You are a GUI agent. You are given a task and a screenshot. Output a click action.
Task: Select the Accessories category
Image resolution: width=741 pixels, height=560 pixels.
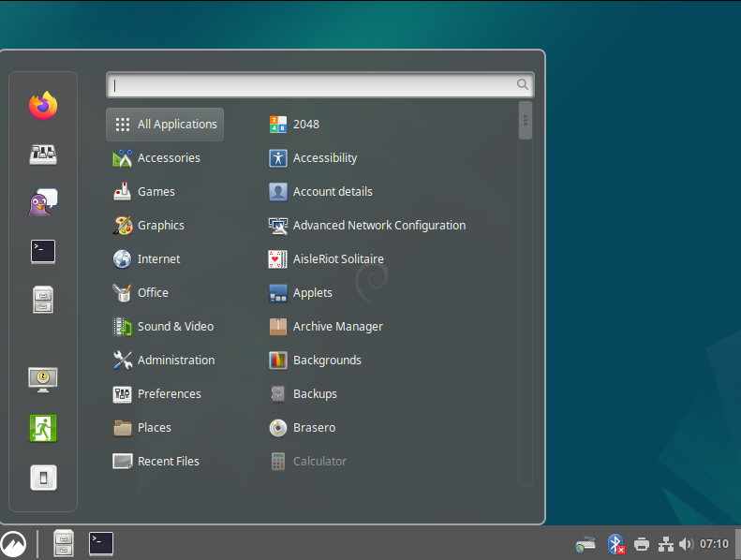click(156, 158)
